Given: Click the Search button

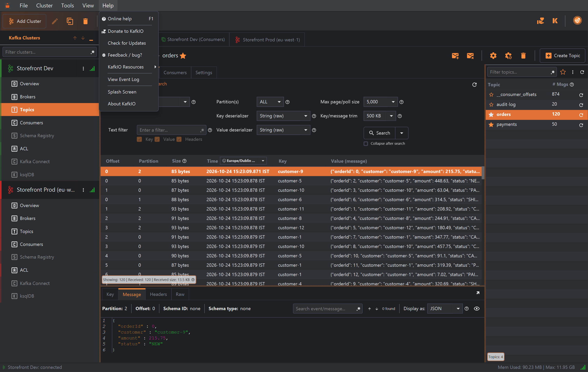Looking at the screenshot, I should point(380,133).
